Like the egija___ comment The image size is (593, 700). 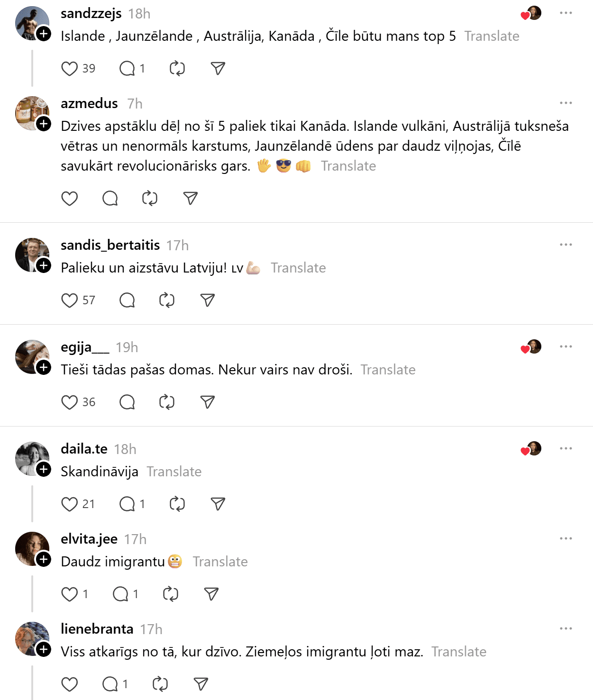coord(70,402)
